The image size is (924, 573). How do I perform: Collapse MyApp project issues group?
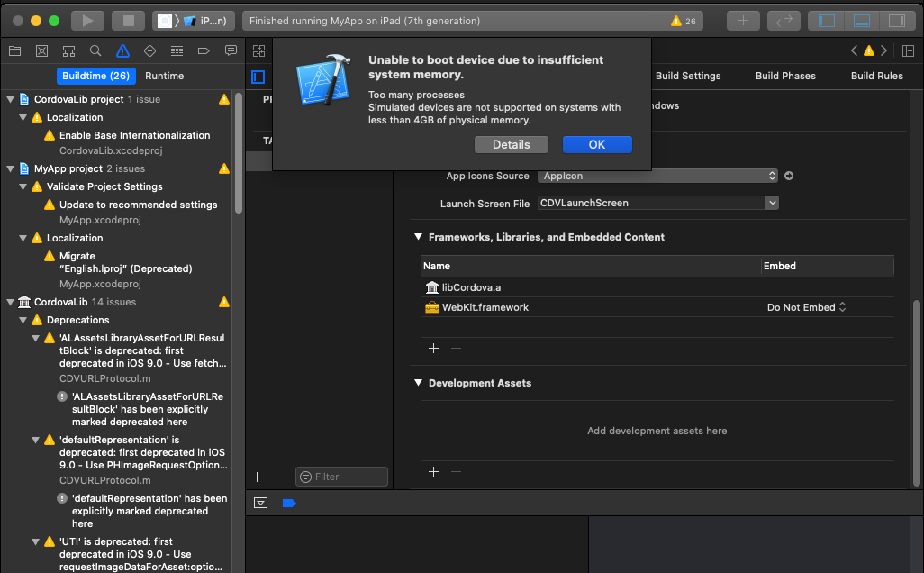click(x=10, y=168)
